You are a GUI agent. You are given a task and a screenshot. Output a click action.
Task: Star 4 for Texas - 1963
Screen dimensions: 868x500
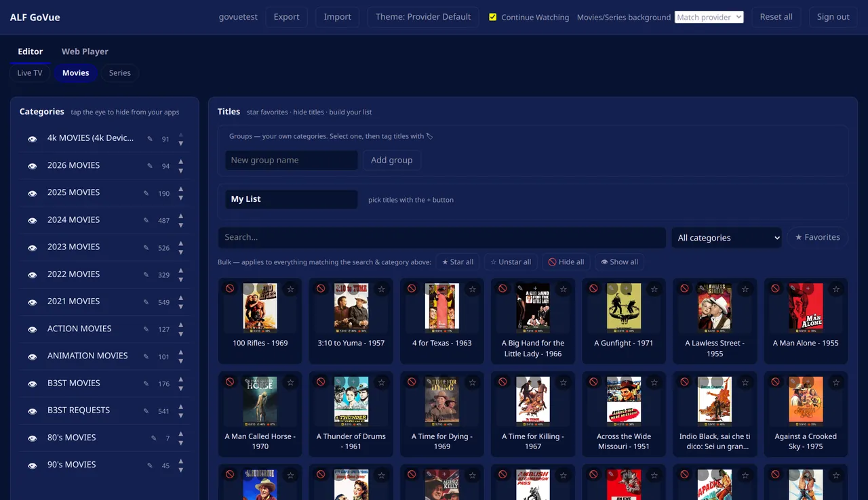(x=473, y=289)
